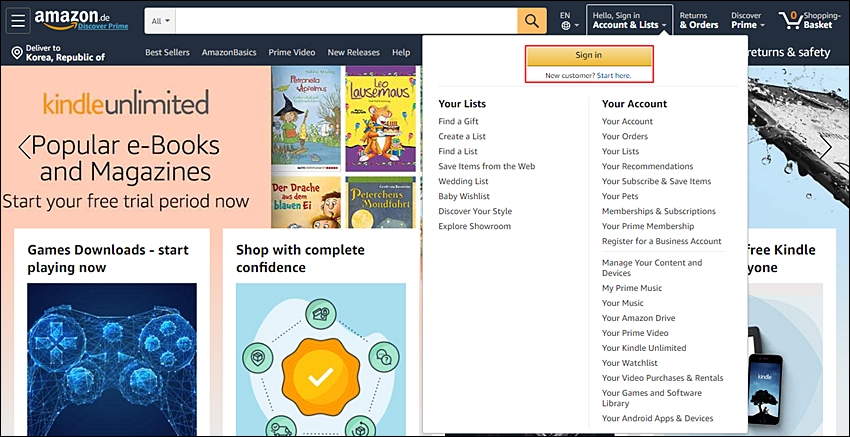The image size is (850, 437).
Task: Open Your Lists in account menu
Action: (x=620, y=151)
